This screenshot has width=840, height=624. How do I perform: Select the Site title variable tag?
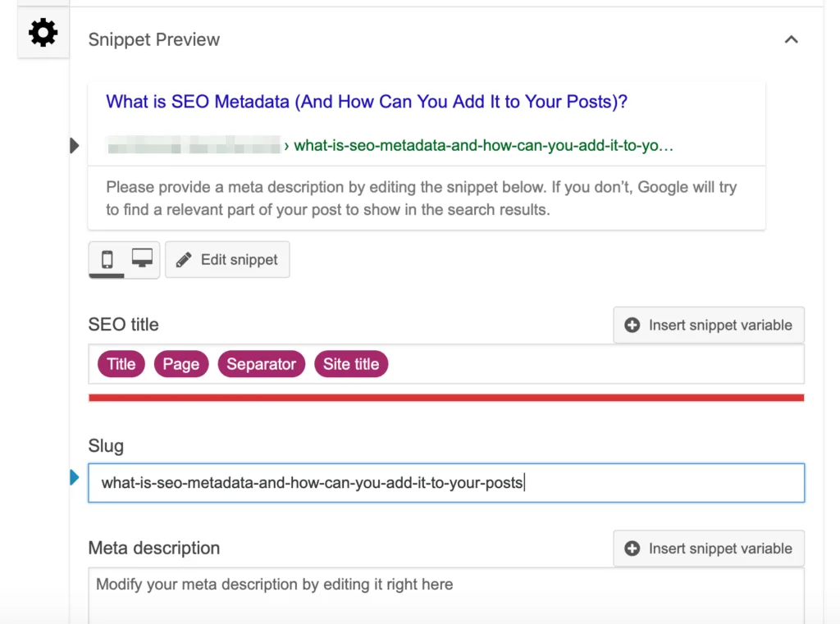pos(351,364)
